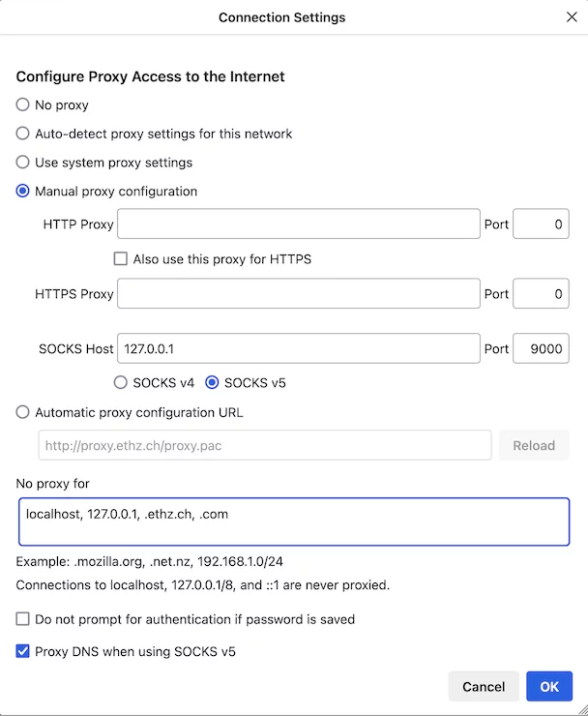This screenshot has height=716, width=588.
Task: Click the HTTP Proxy Port field
Action: (541, 224)
